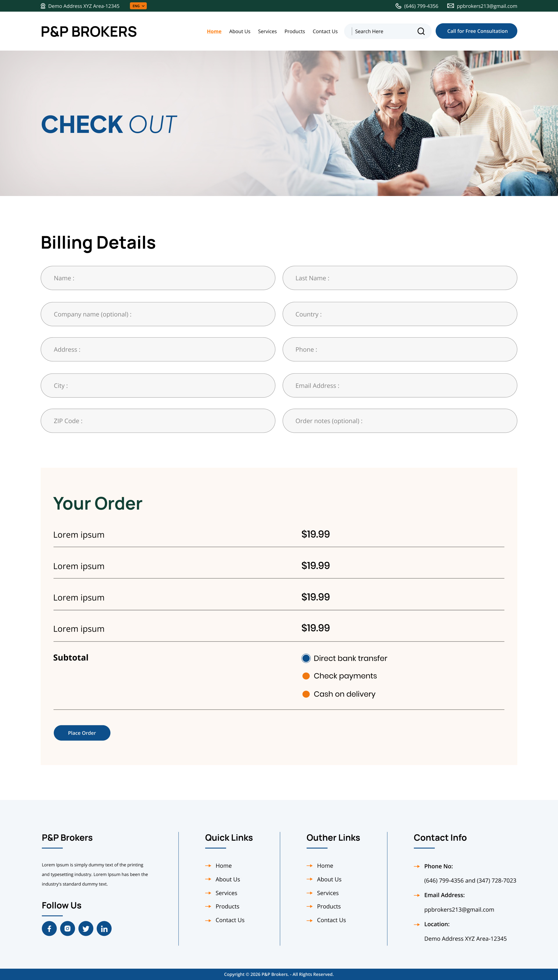Click the location pin icon in top bar
This screenshot has height=980, width=558.
coord(43,6)
